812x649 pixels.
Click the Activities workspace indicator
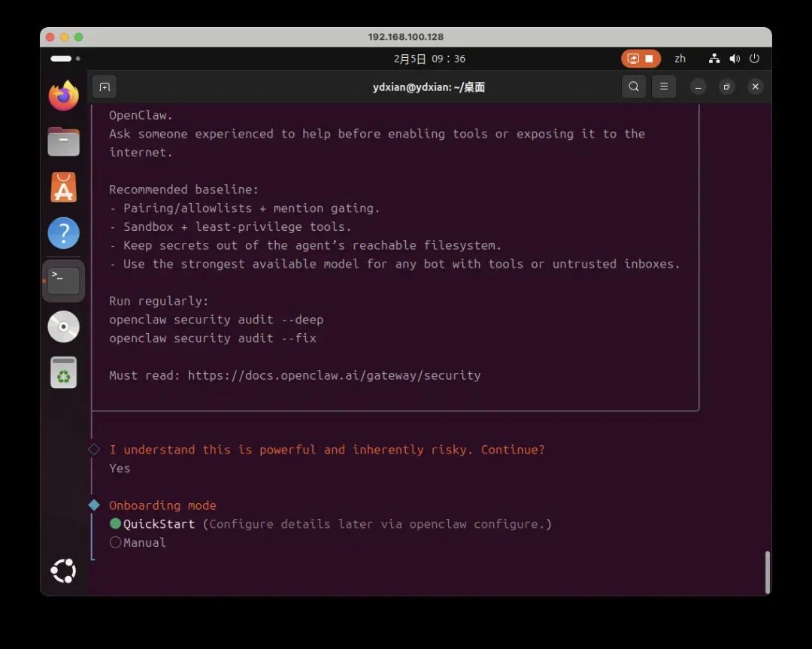[x=65, y=59]
